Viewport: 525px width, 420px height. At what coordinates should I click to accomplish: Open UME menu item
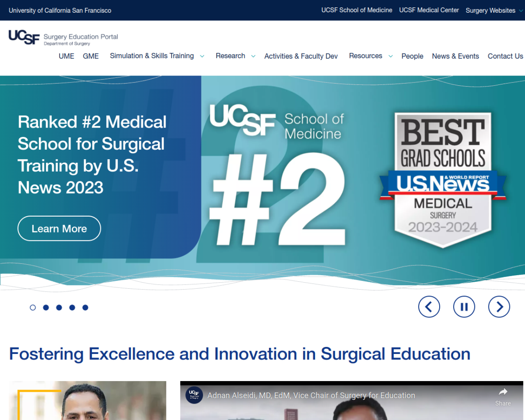[x=66, y=56]
